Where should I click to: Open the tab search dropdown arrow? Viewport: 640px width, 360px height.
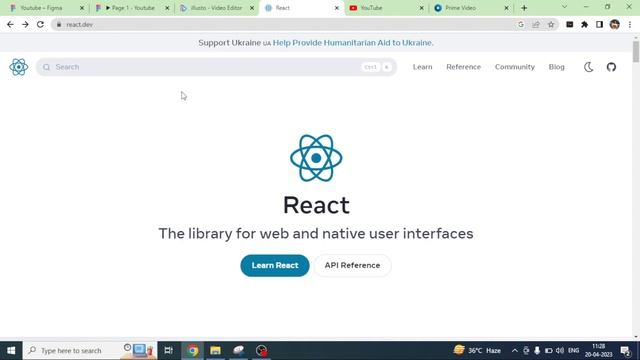[x=564, y=7]
